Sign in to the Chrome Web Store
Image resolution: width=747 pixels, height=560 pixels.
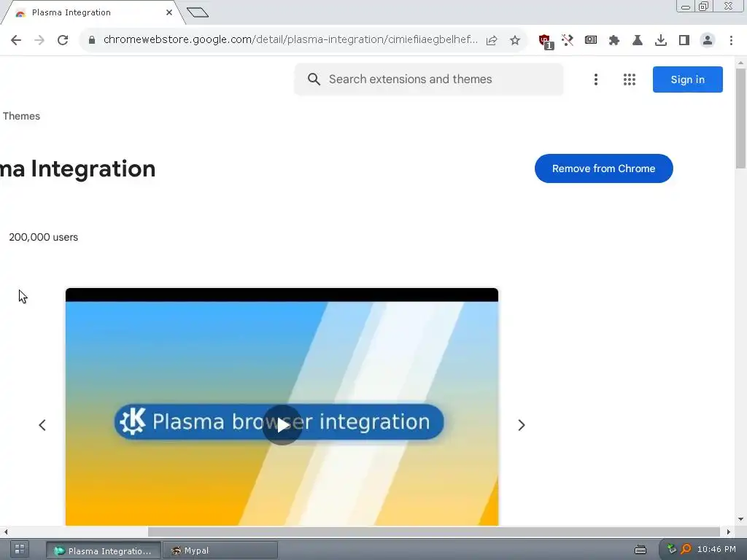[687, 79]
